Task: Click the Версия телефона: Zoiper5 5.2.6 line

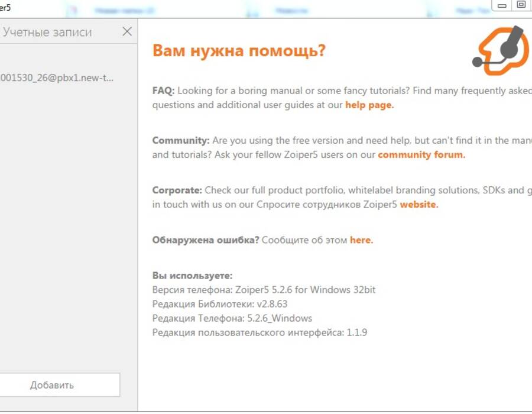Action: [264, 290]
